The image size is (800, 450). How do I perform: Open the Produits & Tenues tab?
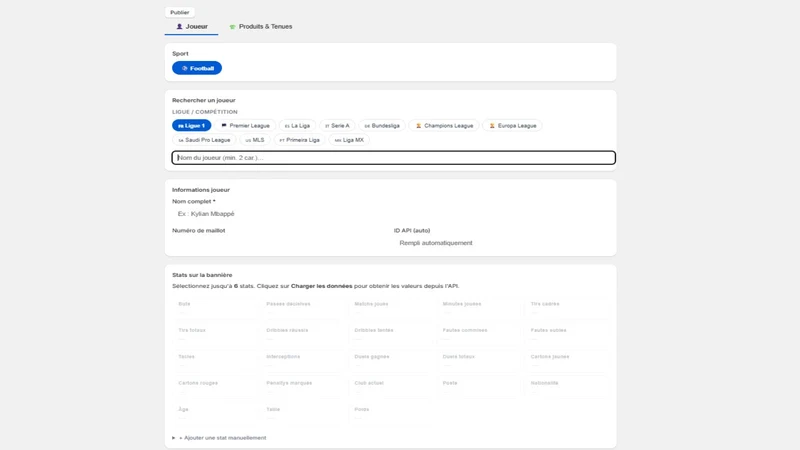point(261,27)
